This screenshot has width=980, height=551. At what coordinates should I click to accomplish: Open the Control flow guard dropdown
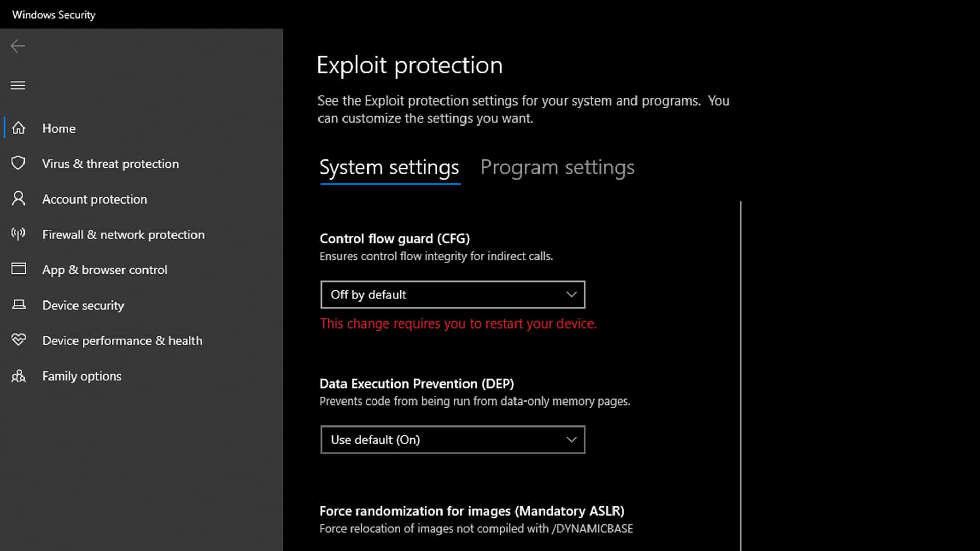(452, 294)
